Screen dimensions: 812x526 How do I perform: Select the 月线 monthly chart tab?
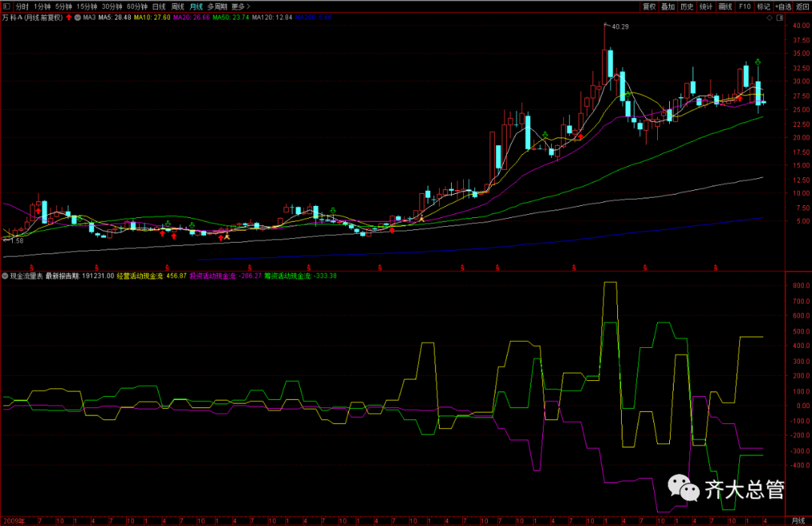(196, 6)
